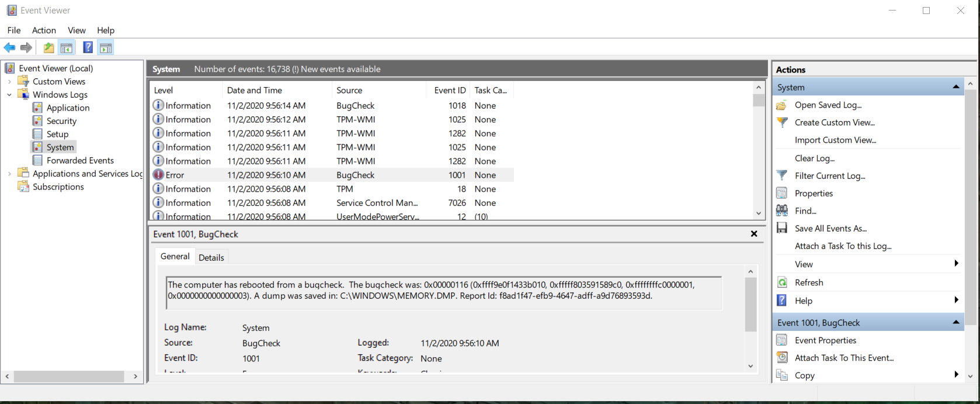Click the Create Custom View funnel icon
Viewport: 980px width, 404px height.
(782, 122)
